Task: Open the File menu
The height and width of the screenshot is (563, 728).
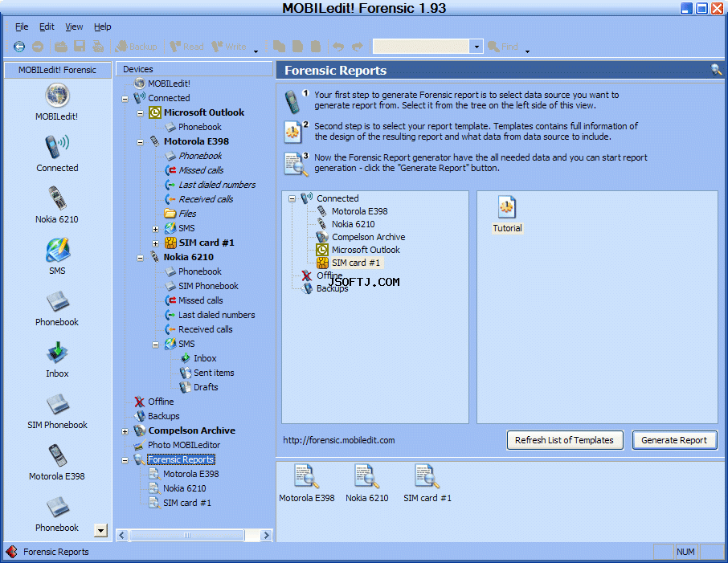Action: (x=22, y=27)
